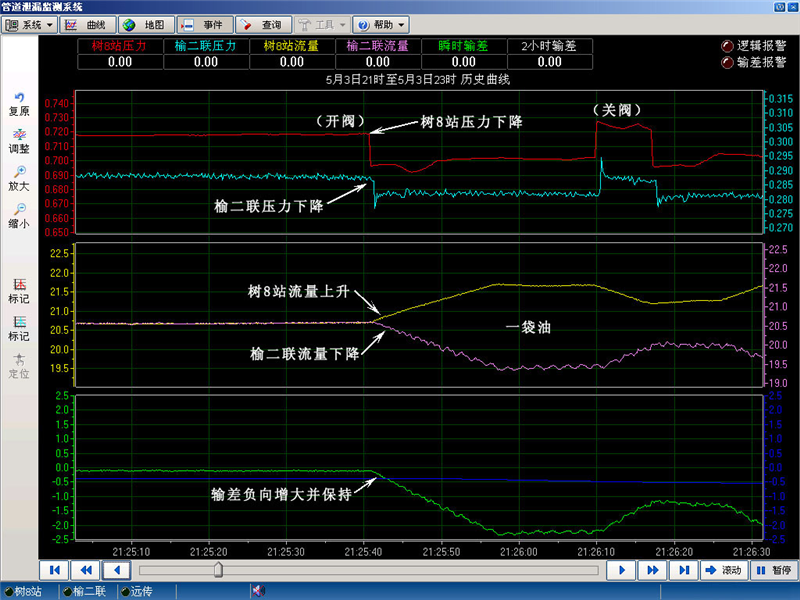Open the 地图 map view
The width and height of the screenshot is (800, 600).
(146, 24)
